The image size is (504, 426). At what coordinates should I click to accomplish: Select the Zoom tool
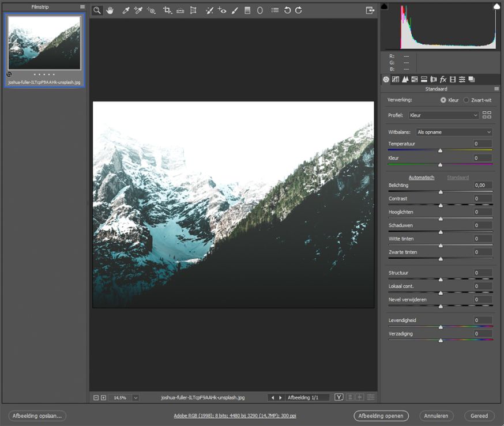(97, 10)
